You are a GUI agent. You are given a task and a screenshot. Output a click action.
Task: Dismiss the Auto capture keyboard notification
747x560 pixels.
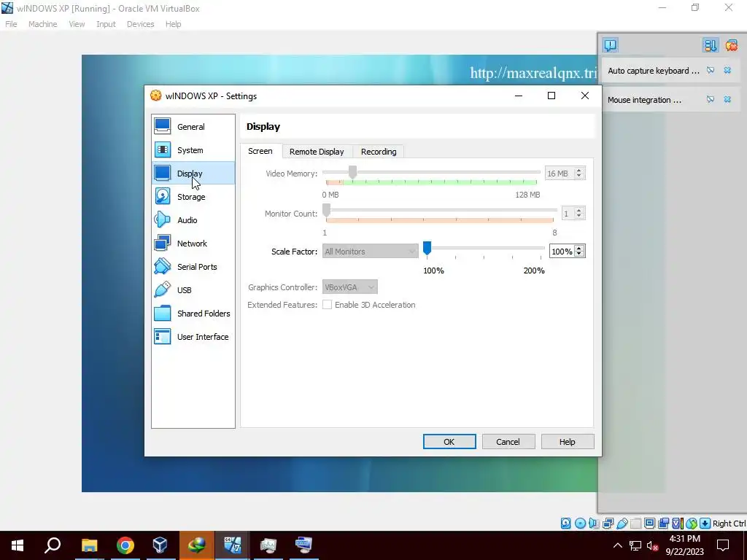tap(727, 71)
